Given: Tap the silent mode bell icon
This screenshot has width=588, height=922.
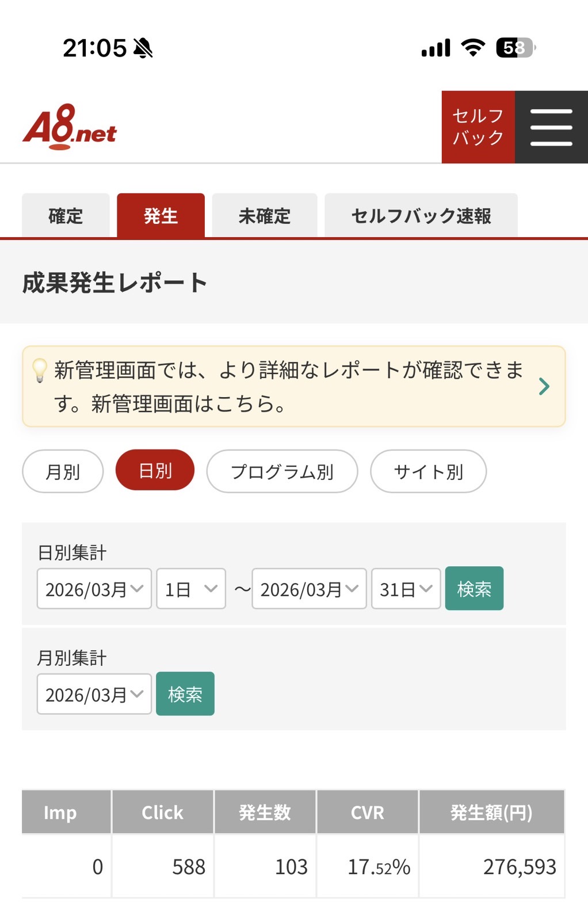Looking at the screenshot, I should (x=143, y=48).
